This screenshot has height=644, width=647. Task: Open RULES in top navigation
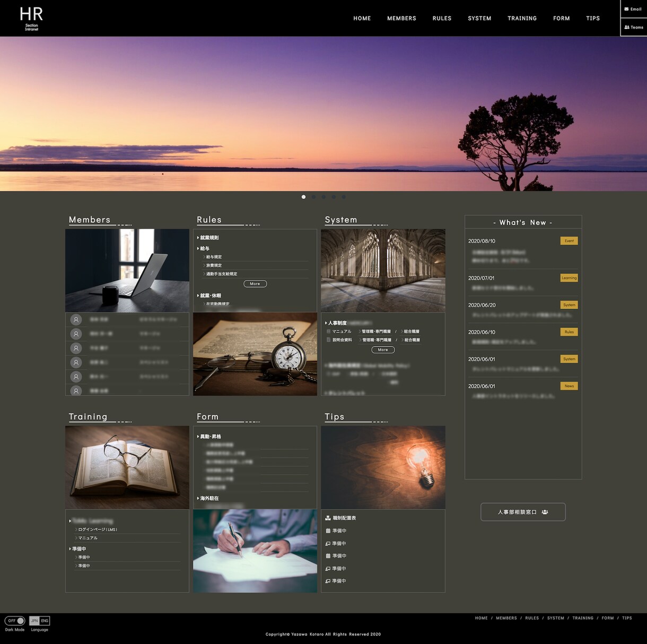pyautogui.click(x=442, y=19)
